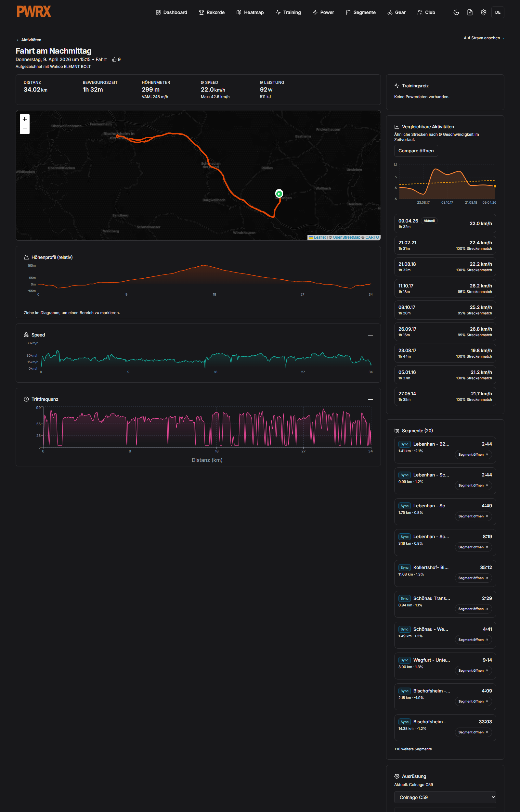The height and width of the screenshot is (812, 520).
Task: Open settings via the gear icon
Action: pyautogui.click(x=483, y=12)
